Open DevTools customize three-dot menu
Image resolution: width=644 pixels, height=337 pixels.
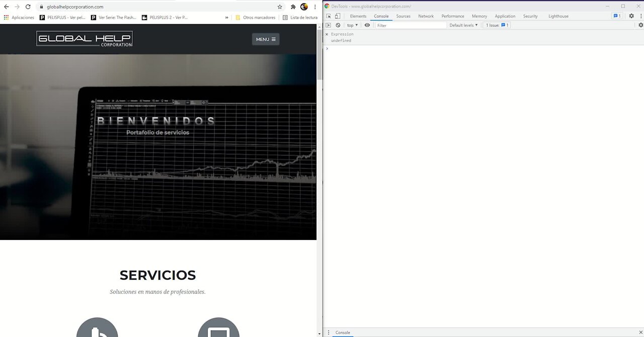coord(640,16)
